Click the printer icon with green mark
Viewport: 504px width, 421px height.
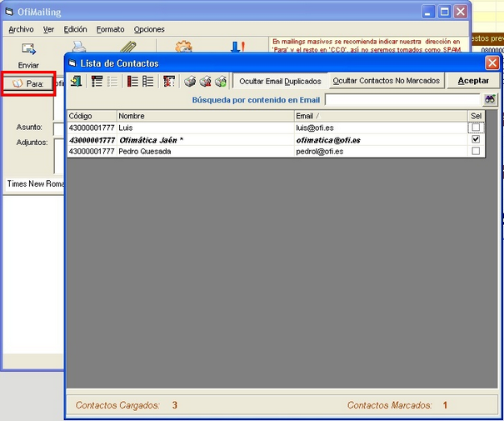click(221, 81)
